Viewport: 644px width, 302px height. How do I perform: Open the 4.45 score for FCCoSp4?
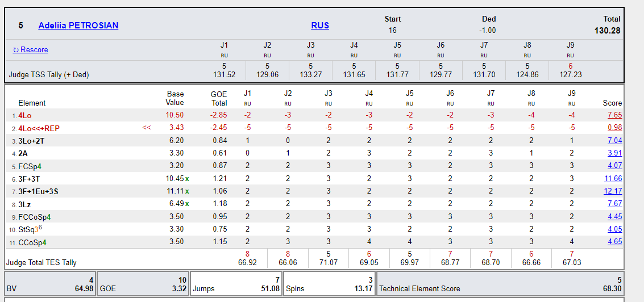pyautogui.click(x=614, y=216)
